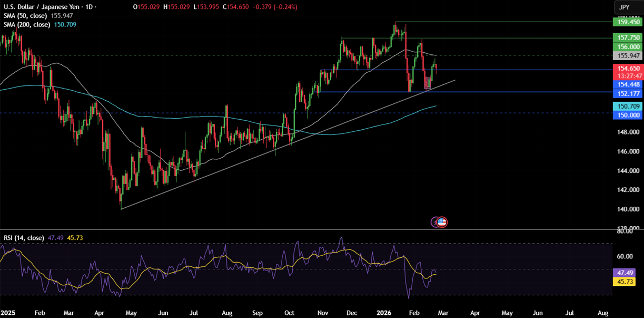Click the 1D timeframe label to change interval
This screenshot has height=318, width=644.
tap(88, 7)
